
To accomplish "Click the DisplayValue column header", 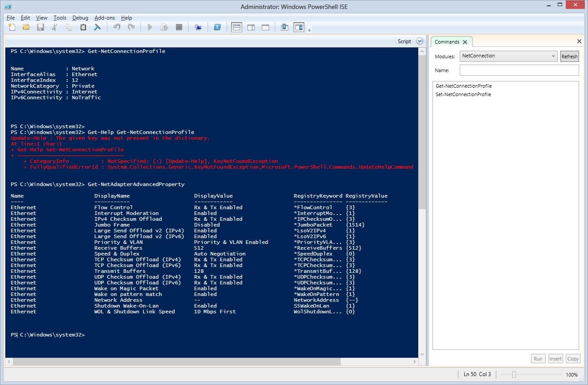I will click(x=213, y=196).
